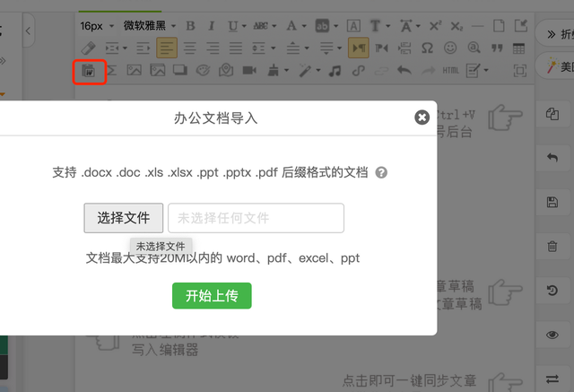Open the font family 微软雅黑 dropdown
This screenshot has width=574, height=392.
point(150,26)
